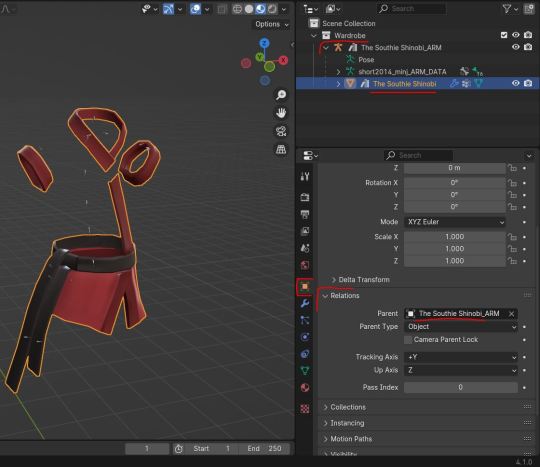Toggle show overlays button

[x=195, y=9]
